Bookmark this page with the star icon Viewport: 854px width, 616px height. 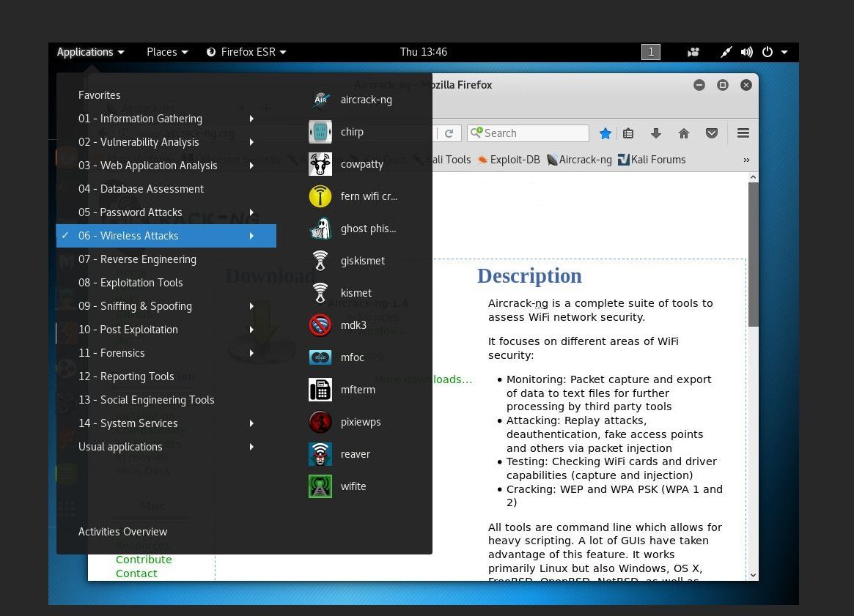pyautogui.click(x=605, y=133)
